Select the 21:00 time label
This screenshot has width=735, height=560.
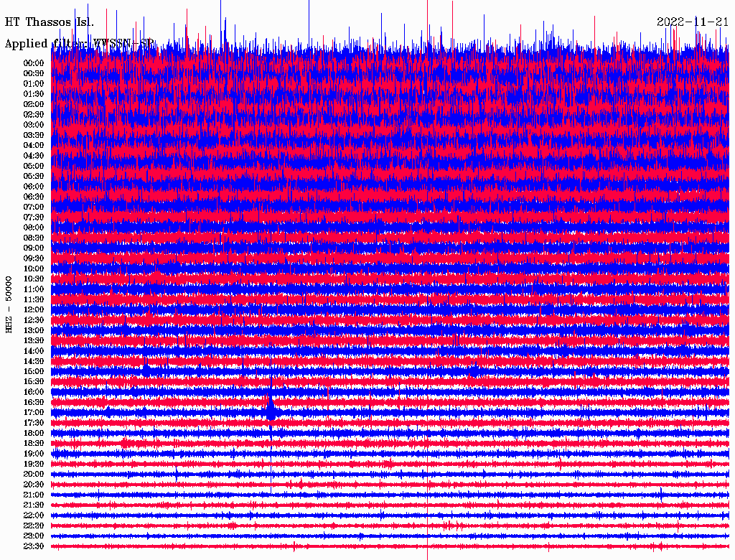pos(34,495)
